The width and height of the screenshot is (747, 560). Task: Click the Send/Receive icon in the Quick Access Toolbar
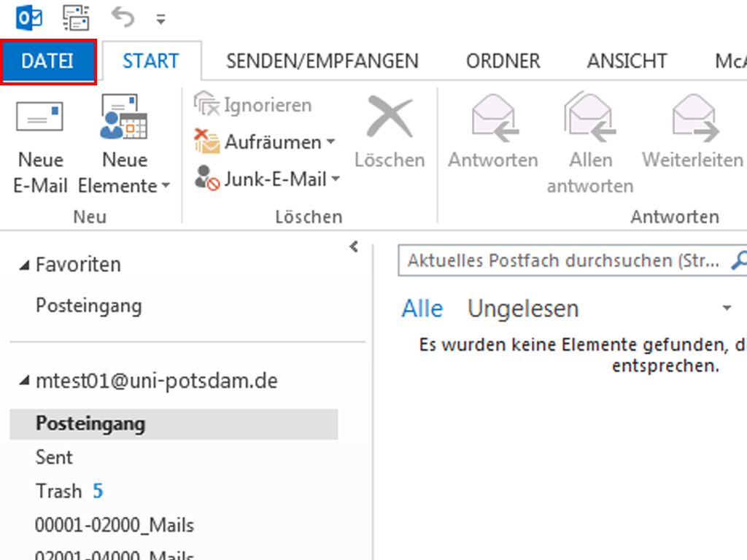tap(77, 16)
